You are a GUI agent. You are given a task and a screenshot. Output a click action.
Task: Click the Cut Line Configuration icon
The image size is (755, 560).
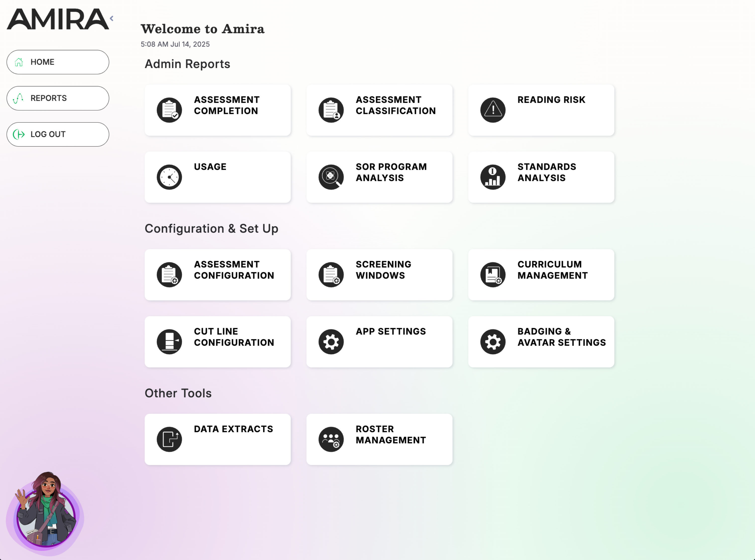pos(169,342)
